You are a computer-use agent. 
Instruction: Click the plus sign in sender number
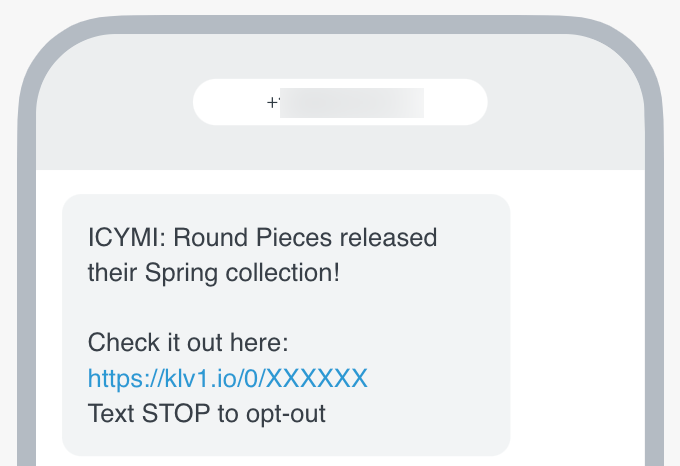(272, 102)
